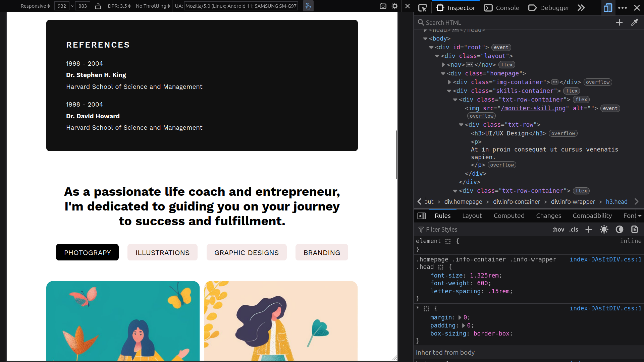The width and height of the screenshot is (644, 362).
Task: Collapse the skills-container div node
Action: click(x=449, y=91)
